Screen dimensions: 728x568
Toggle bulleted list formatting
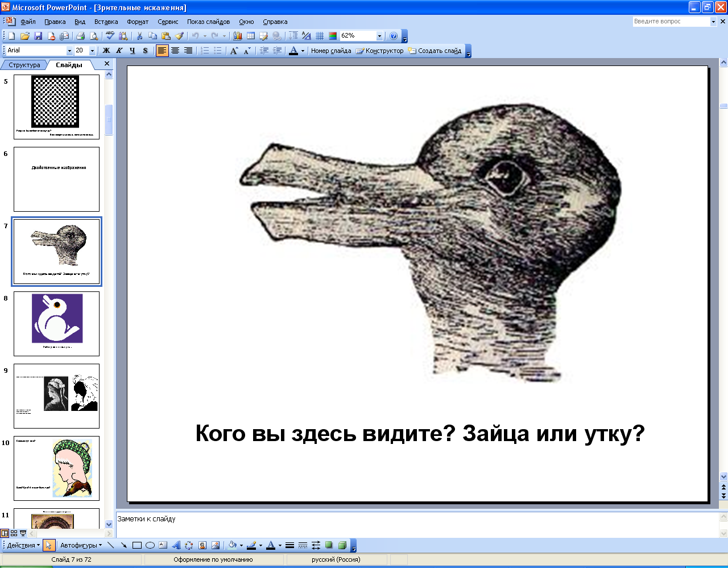(218, 51)
